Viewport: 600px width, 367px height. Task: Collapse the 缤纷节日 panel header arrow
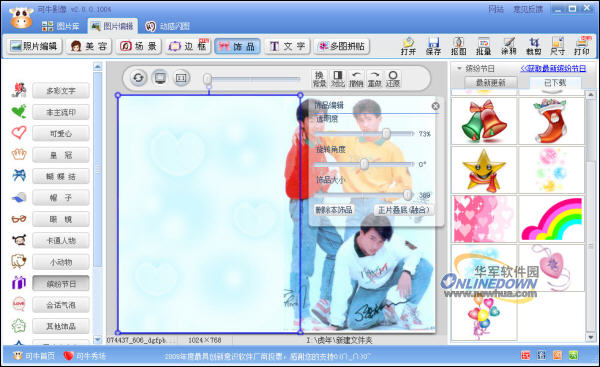point(459,69)
